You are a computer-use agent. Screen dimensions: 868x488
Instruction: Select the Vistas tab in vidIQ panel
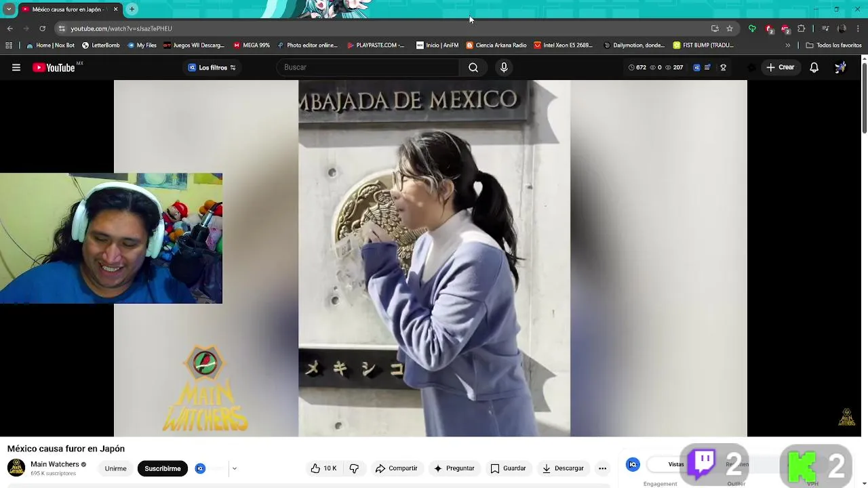[x=676, y=464]
